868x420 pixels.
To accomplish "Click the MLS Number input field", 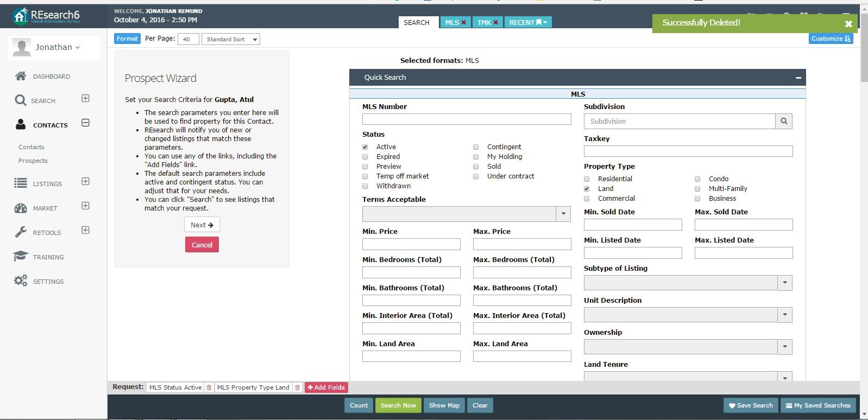I will click(x=467, y=119).
